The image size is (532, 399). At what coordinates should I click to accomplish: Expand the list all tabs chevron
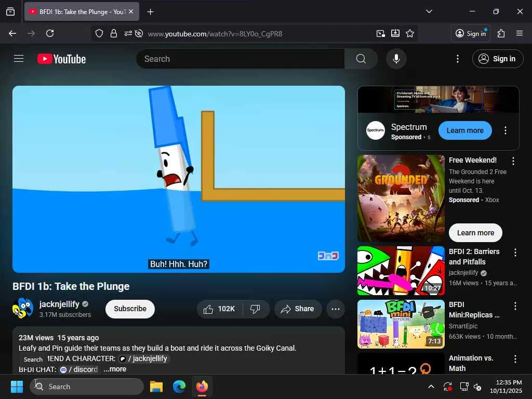click(429, 11)
